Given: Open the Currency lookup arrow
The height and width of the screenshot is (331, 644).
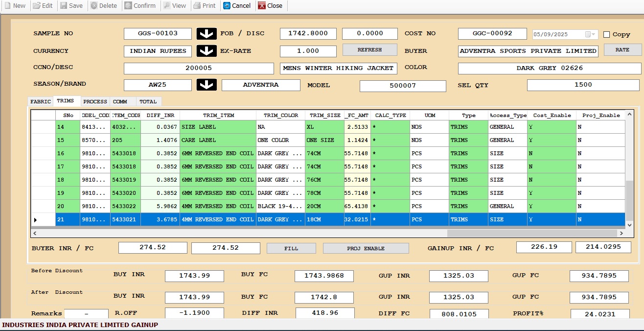Looking at the screenshot, I should click(x=207, y=51).
